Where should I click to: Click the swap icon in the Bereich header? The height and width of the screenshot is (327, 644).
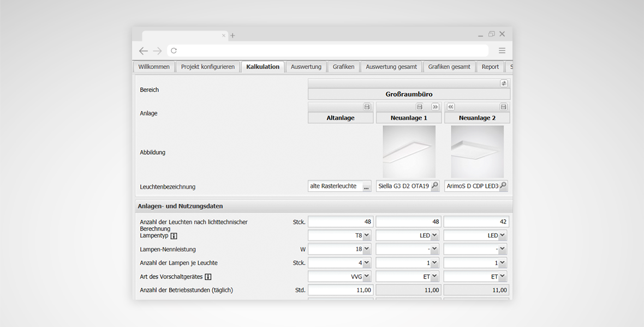click(x=504, y=83)
